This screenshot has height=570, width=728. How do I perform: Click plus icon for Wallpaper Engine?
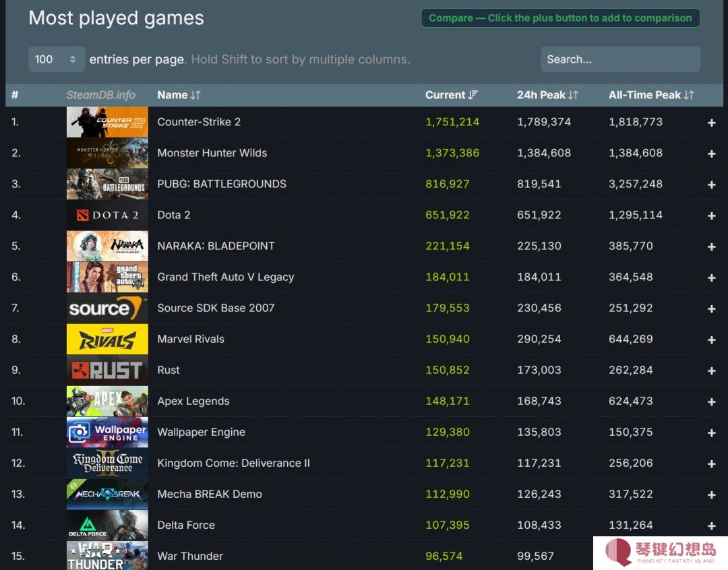[711, 433]
